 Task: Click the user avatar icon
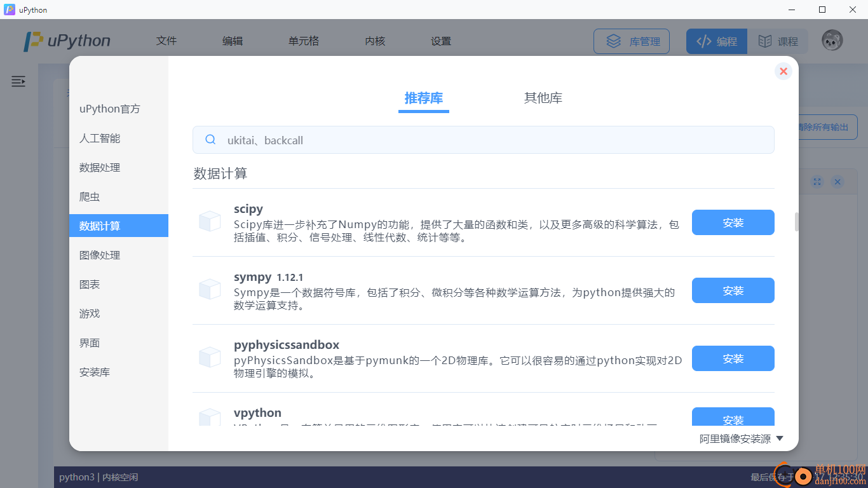point(832,41)
